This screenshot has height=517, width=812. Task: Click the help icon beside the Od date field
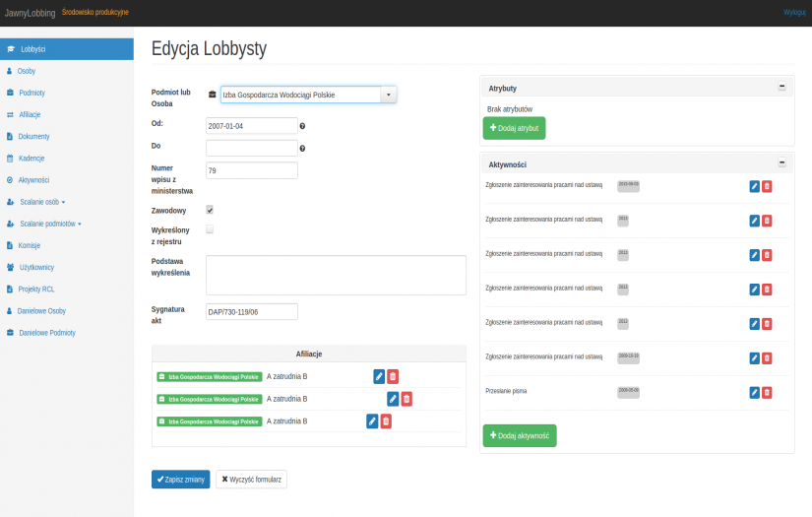(x=302, y=126)
